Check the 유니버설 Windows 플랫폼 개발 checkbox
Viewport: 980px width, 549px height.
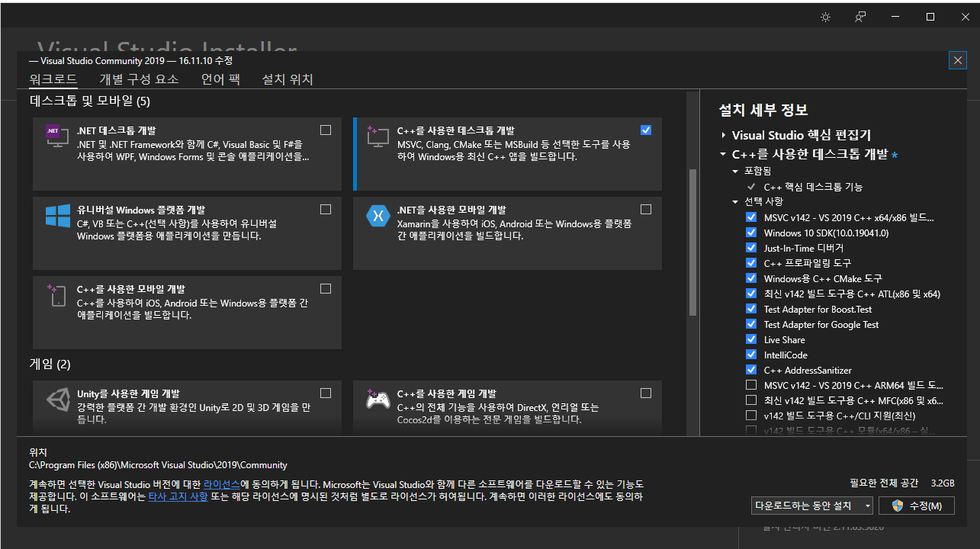[326, 210]
